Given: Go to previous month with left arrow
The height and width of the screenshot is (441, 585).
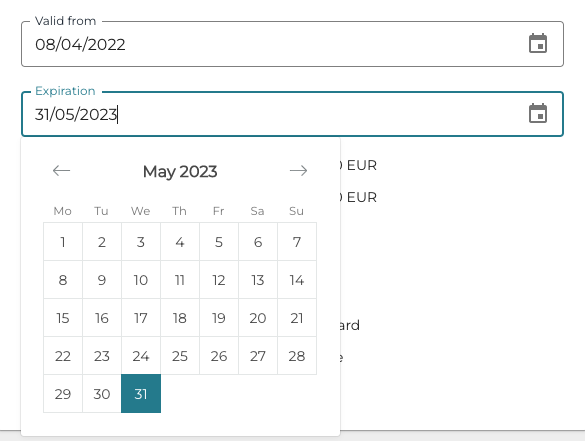Looking at the screenshot, I should (62, 171).
